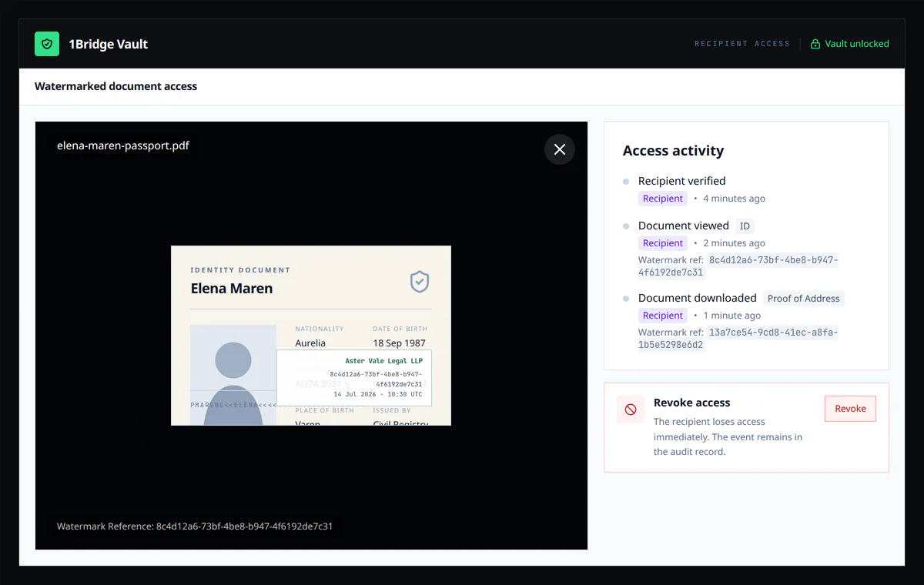This screenshot has width=924, height=585.
Task: Click the passport photo placeholder silhouette
Action: 233,376
